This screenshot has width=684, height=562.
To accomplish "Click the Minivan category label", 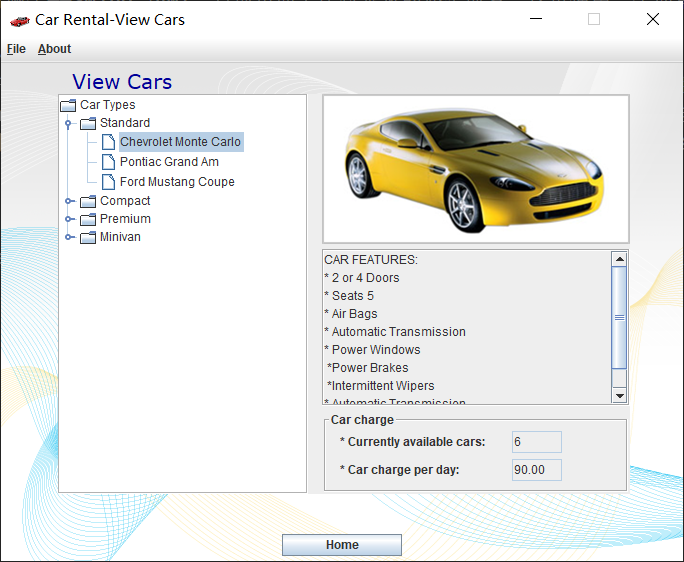I will (120, 236).
